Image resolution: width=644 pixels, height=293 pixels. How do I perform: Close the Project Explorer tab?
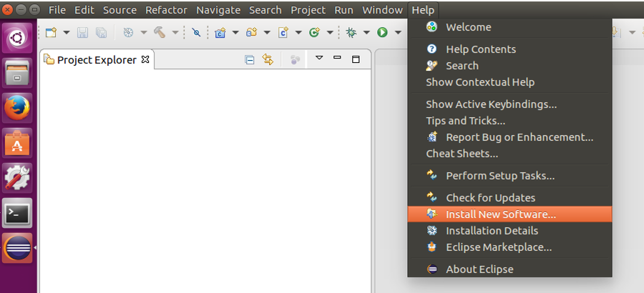[x=145, y=60]
